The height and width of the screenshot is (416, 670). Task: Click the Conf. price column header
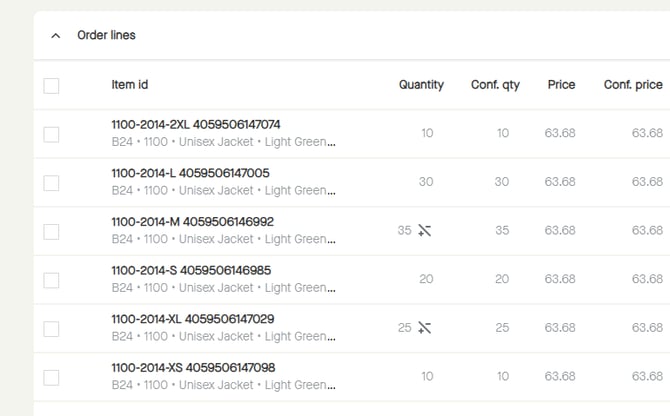(633, 85)
